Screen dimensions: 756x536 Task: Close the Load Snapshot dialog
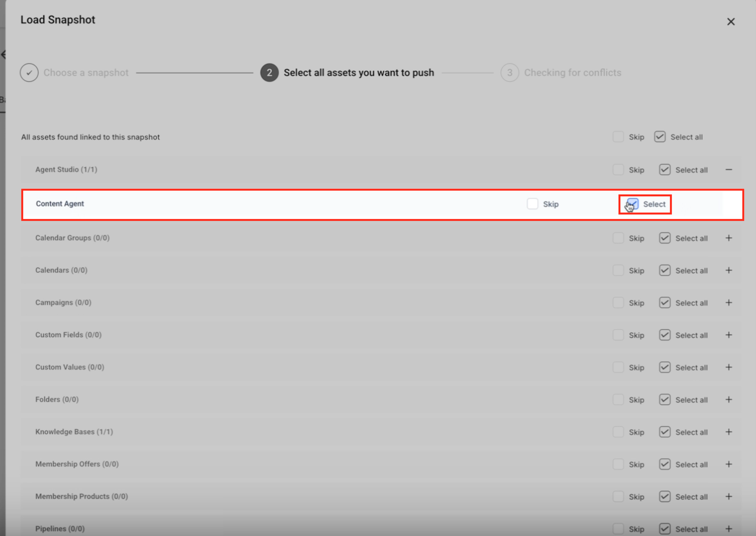pos(730,22)
